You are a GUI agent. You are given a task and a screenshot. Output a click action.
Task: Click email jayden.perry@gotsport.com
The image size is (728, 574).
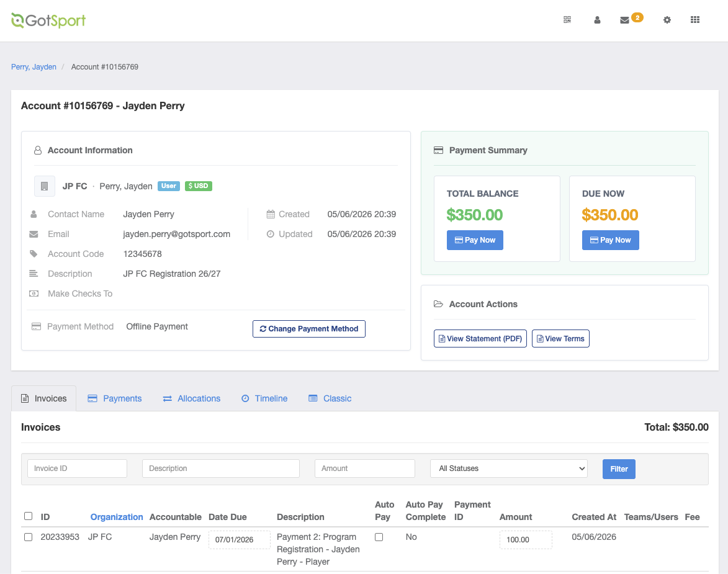[176, 234]
